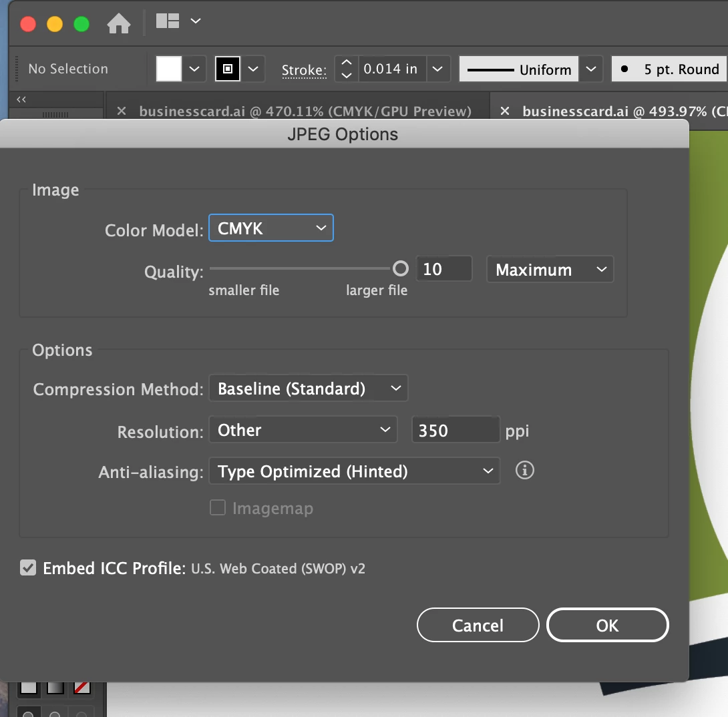This screenshot has height=717, width=728.
Task: Click the OK button
Action: tap(607, 625)
